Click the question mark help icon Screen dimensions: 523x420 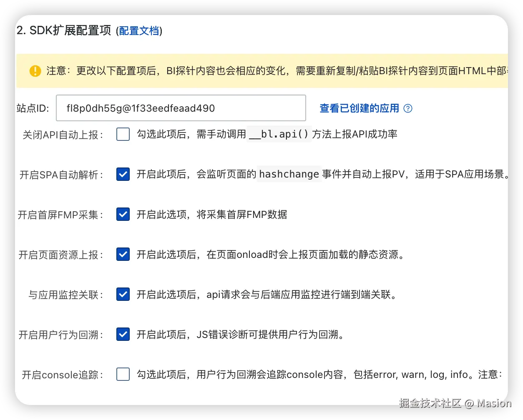pos(408,108)
